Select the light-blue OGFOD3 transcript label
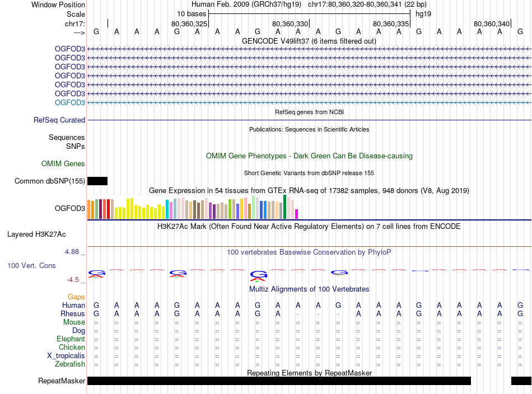 [x=70, y=102]
